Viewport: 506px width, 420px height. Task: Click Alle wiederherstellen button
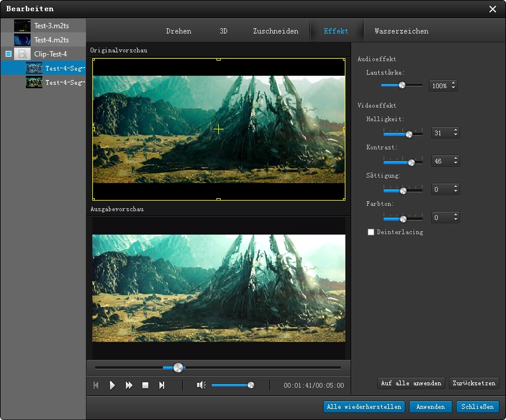tap(364, 407)
